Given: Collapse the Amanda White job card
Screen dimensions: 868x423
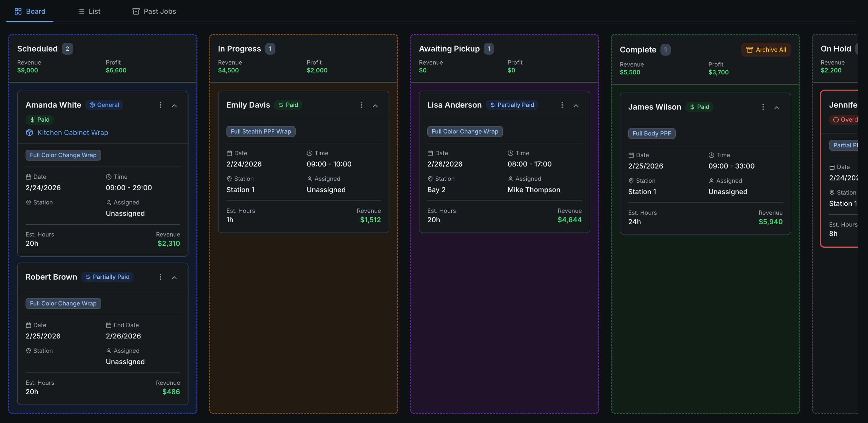Looking at the screenshot, I should pyautogui.click(x=174, y=106).
